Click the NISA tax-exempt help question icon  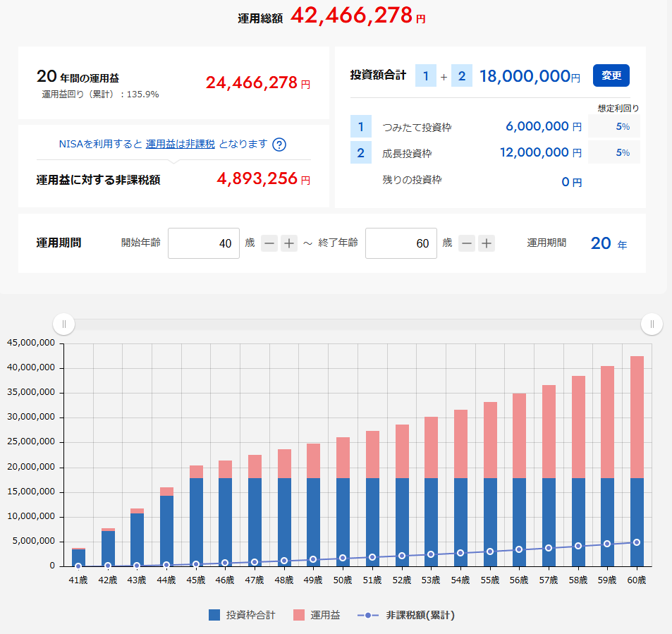(279, 145)
